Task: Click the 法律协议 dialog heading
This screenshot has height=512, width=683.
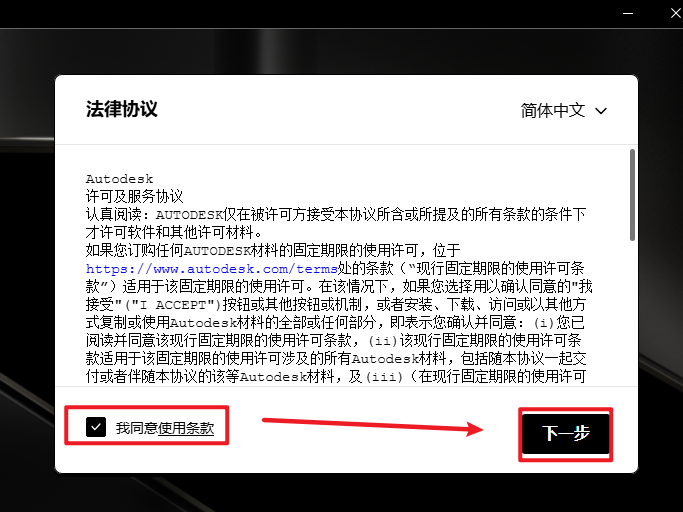Action: pyautogui.click(x=122, y=109)
